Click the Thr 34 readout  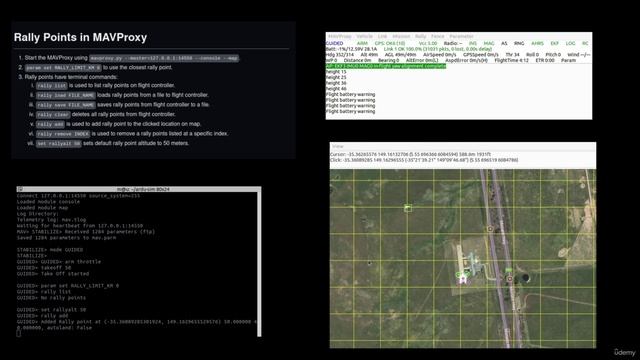512,55
